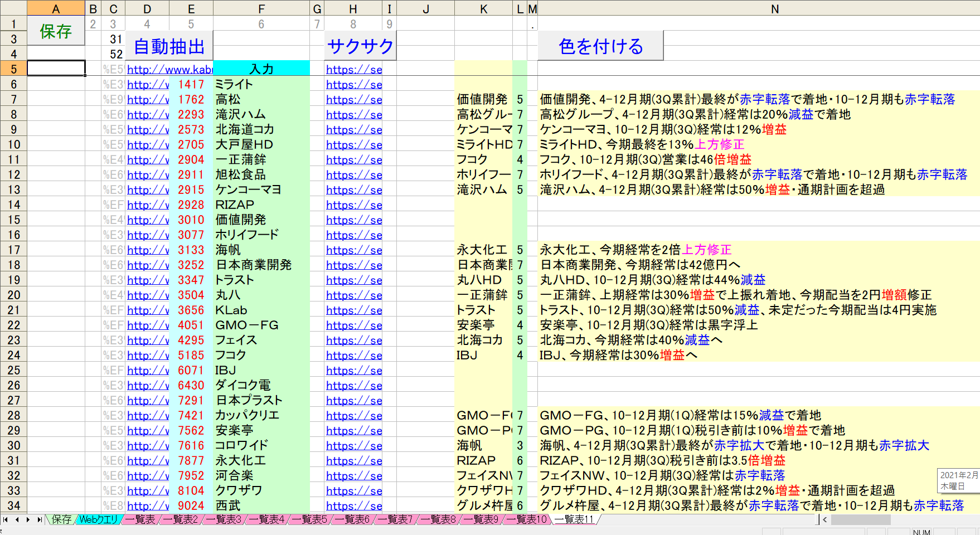The width and height of the screenshot is (980, 535).
Task: Switch to the 一覧表7 sheet tab
Action: [396, 519]
